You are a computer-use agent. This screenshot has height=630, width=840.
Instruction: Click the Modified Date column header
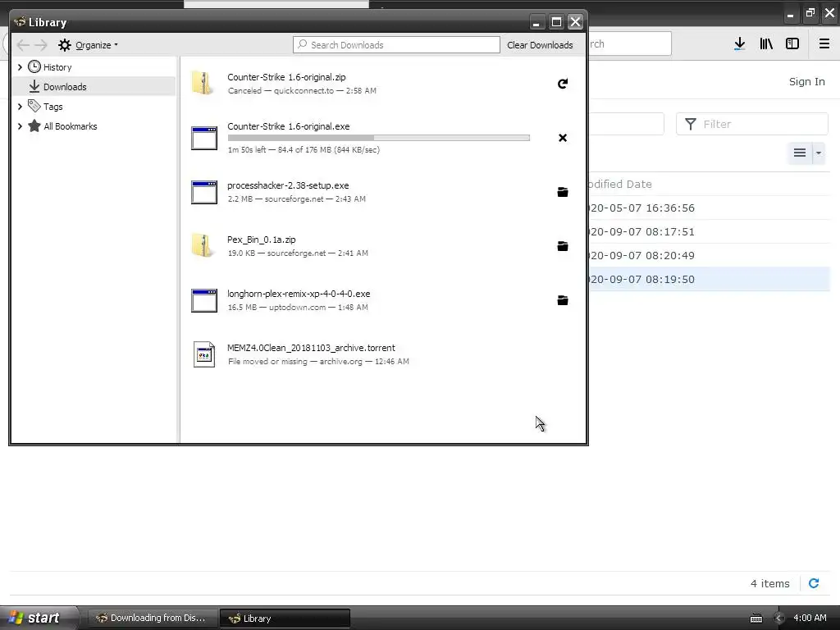coord(620,185)
